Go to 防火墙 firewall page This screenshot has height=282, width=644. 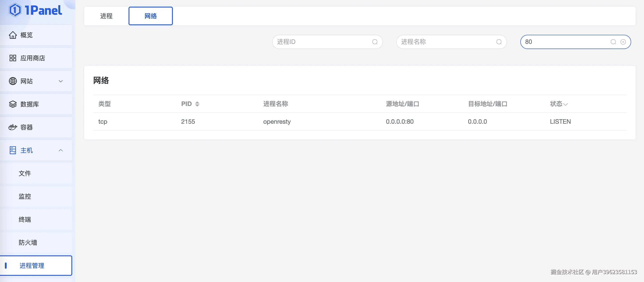click(28, 243)
